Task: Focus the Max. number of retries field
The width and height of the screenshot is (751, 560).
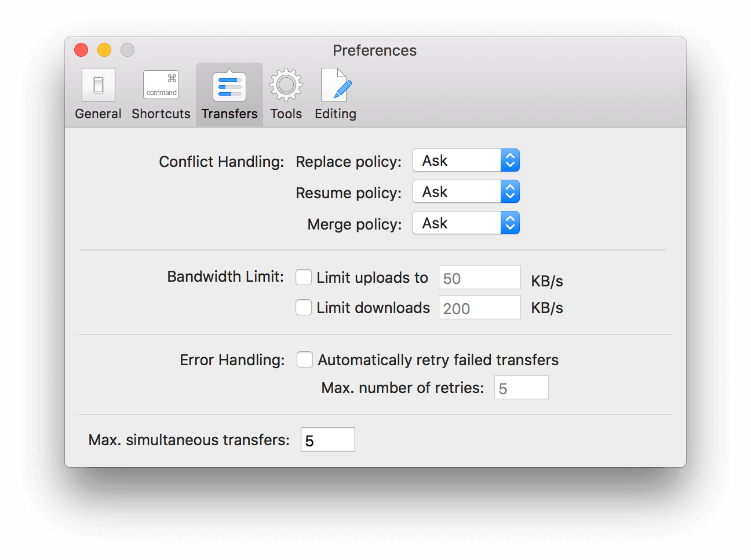Action: 521,388
